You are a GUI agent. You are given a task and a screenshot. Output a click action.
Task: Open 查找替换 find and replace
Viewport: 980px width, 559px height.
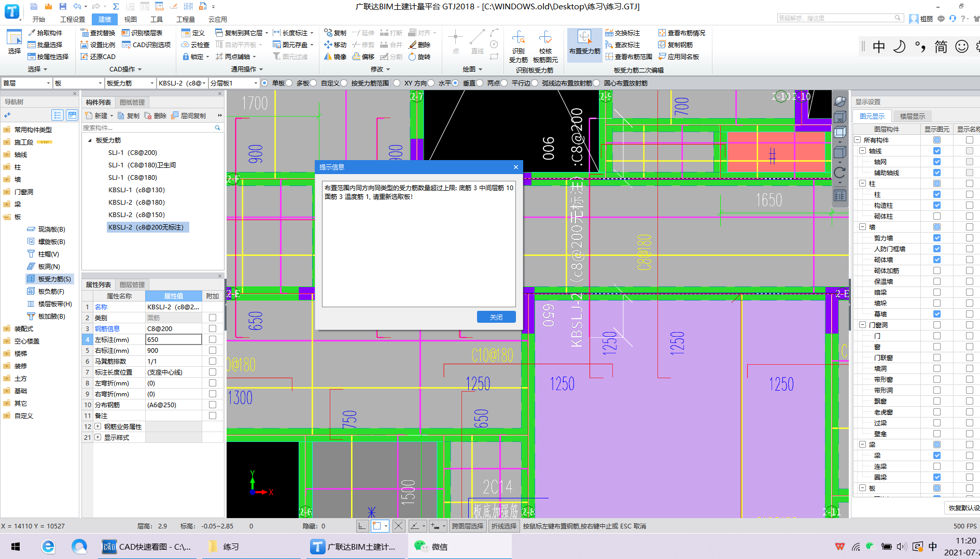[x=97, y=33]
